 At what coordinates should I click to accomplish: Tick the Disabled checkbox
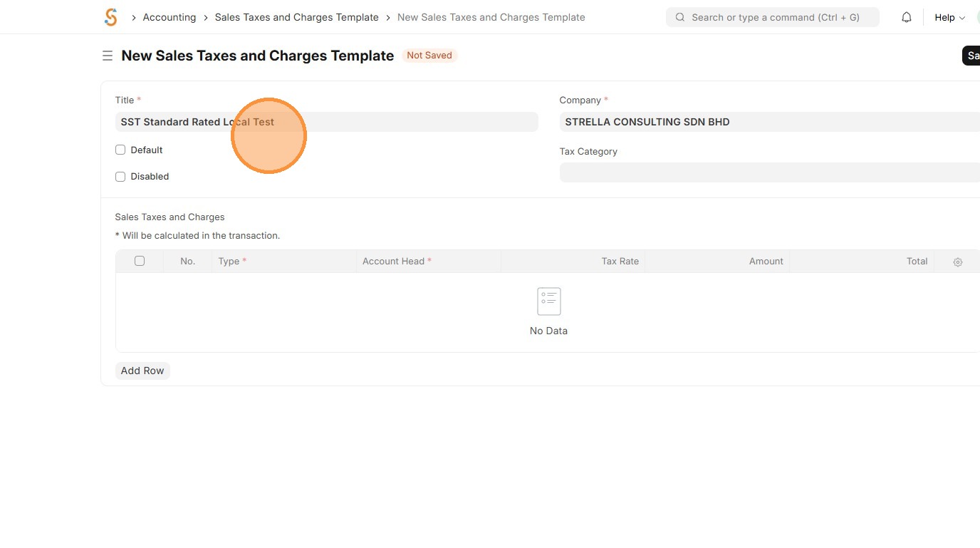[120, 176]
